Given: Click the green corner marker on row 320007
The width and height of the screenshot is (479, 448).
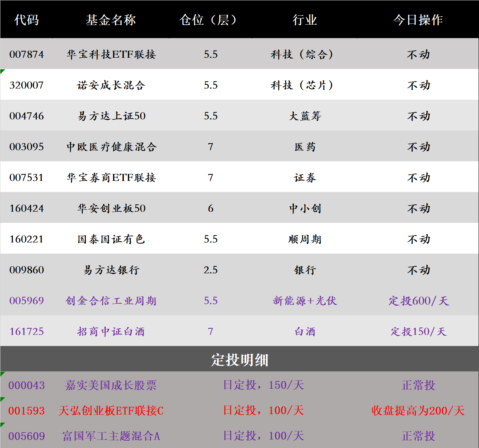Looking at the screenshot, I should point(2,72).
